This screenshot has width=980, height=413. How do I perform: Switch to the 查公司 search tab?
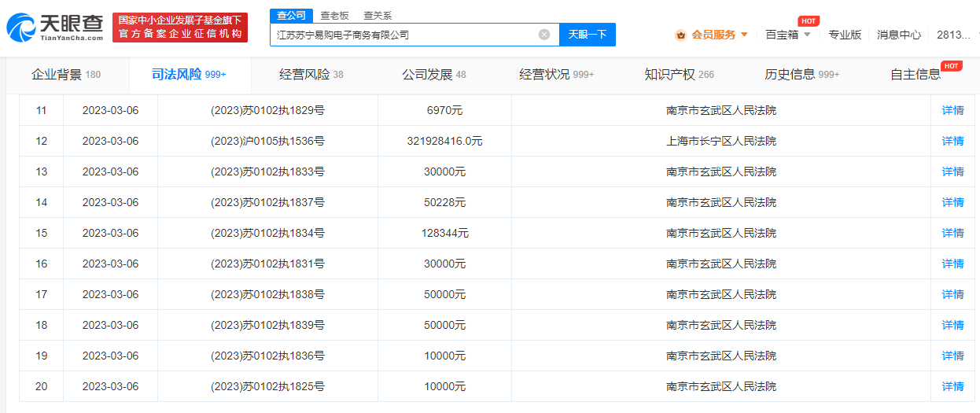(291, 16)
